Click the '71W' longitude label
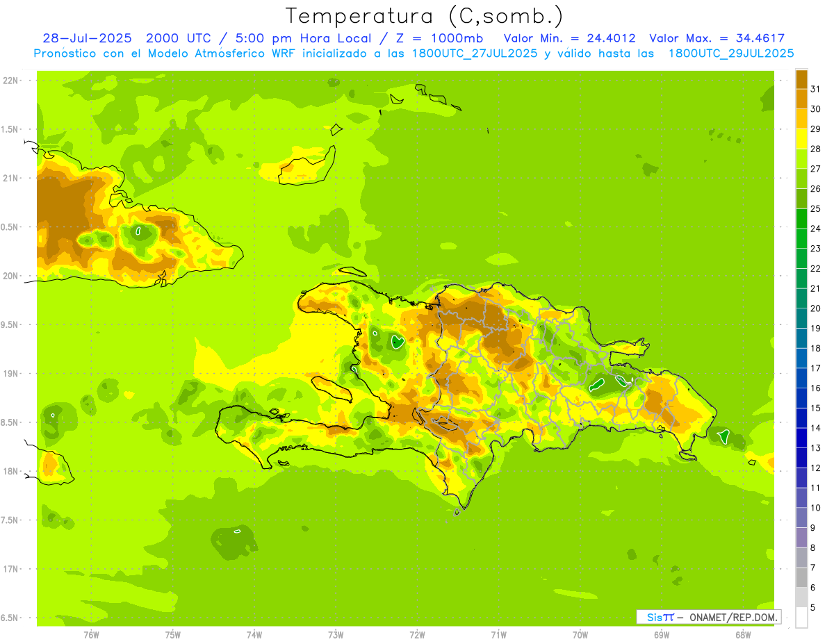The image size is (834, 644). (498, 634)
